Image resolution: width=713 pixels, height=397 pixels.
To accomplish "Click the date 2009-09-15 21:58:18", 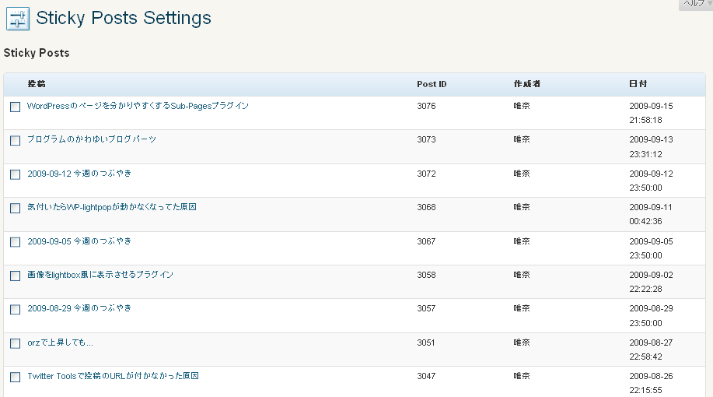I will (x=651, y=113).
